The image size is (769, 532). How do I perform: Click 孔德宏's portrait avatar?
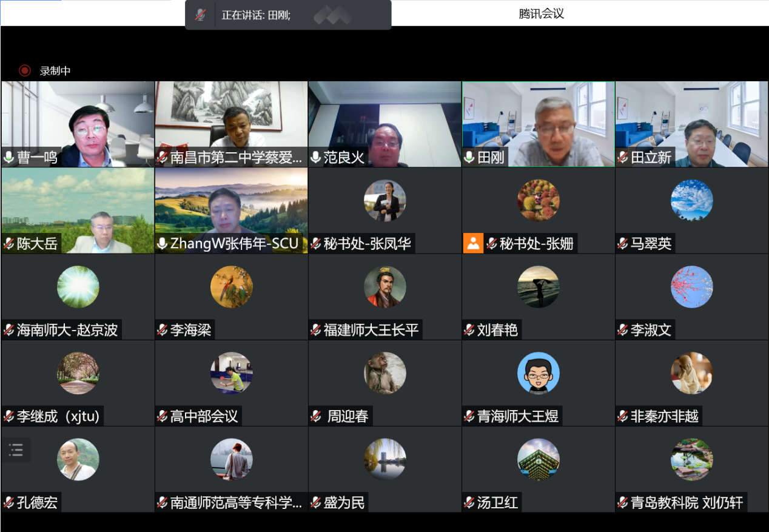(x=78, y=459)
